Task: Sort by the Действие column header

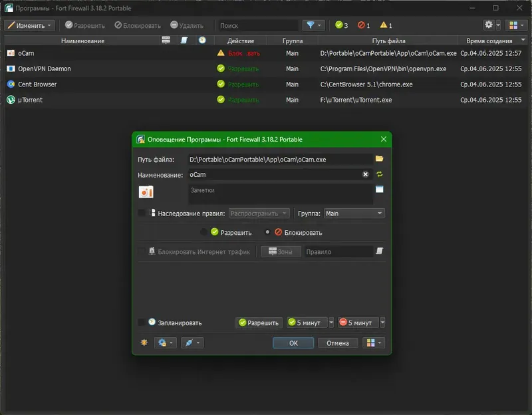Action: pyautogui.click(x=241, y=41)
